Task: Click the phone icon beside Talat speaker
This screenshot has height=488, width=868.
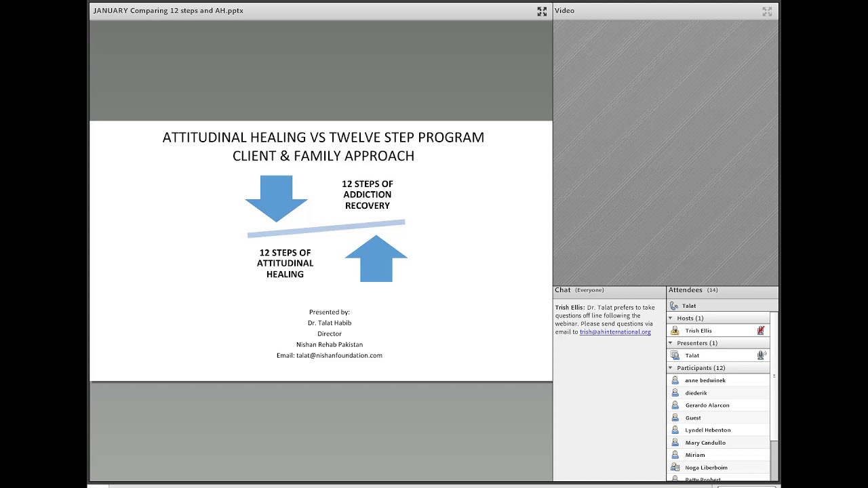Action: point(674,306)
